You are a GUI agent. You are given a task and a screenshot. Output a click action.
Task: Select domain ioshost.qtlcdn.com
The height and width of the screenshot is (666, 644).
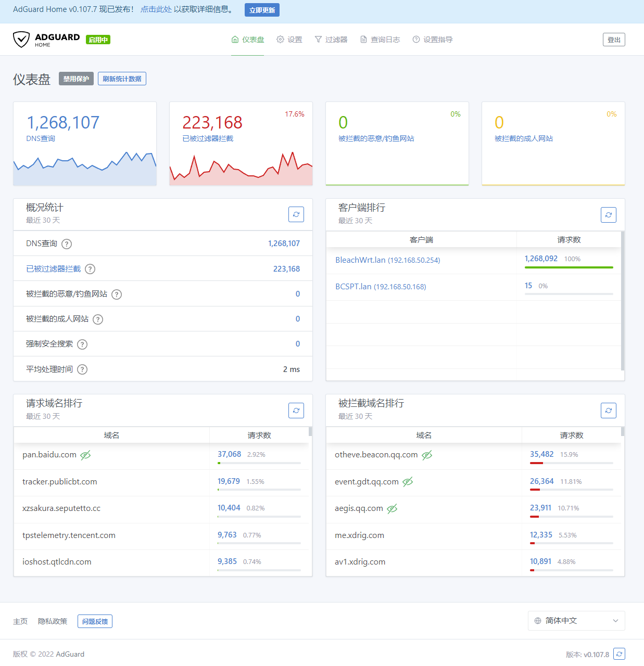click(57, 562)
